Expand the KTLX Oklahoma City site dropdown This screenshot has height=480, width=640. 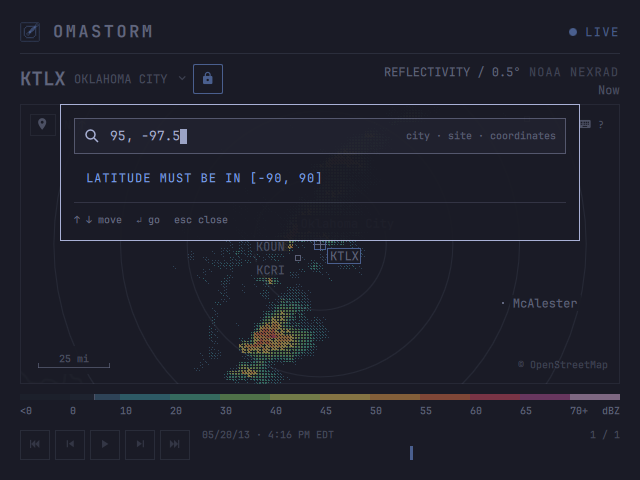coord(103,79)
